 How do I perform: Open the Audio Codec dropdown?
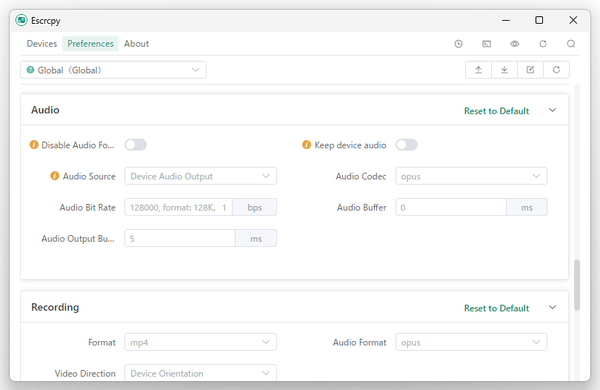point(471,176)
